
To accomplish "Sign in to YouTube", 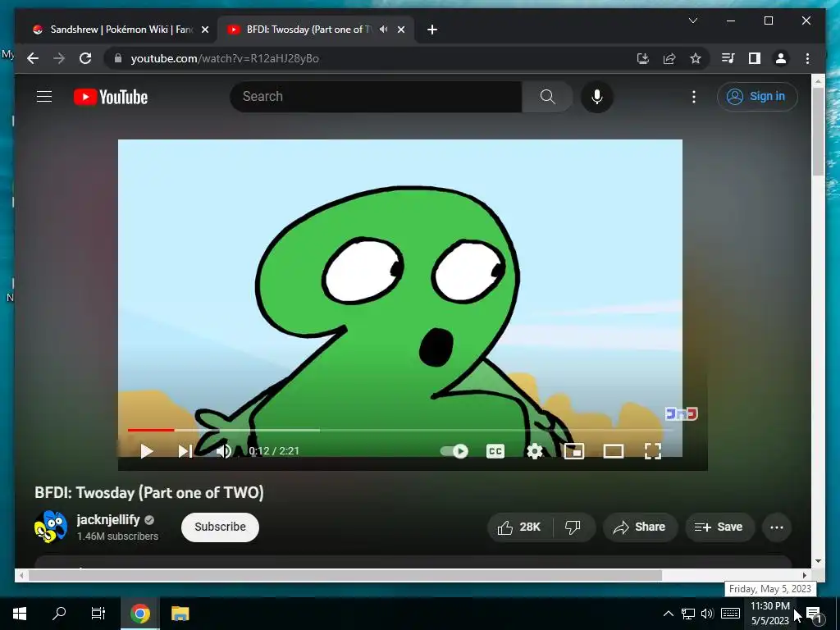I will click(757, 97).
